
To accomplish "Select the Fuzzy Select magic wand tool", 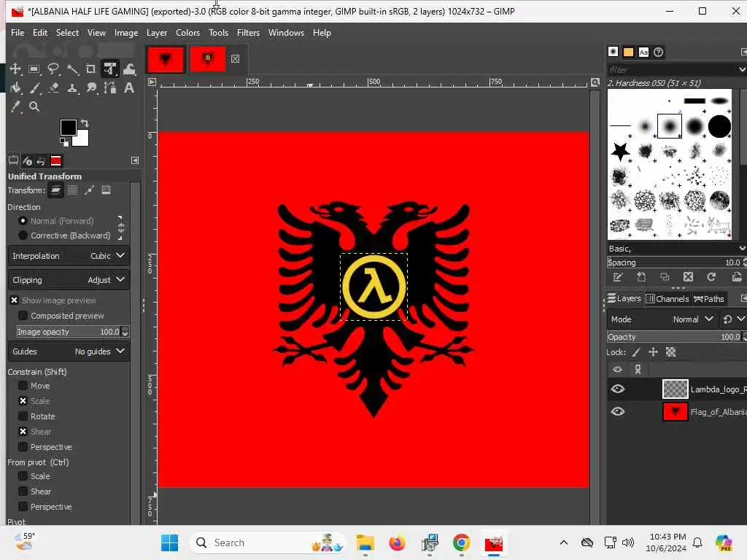I will click(x=72, y=69).
